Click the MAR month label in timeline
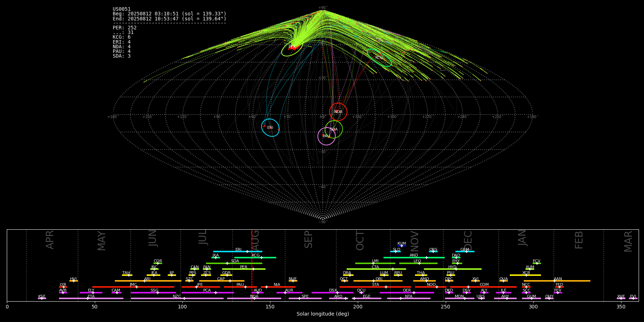This screenshot has width=644, height=322. pos(628,241)
